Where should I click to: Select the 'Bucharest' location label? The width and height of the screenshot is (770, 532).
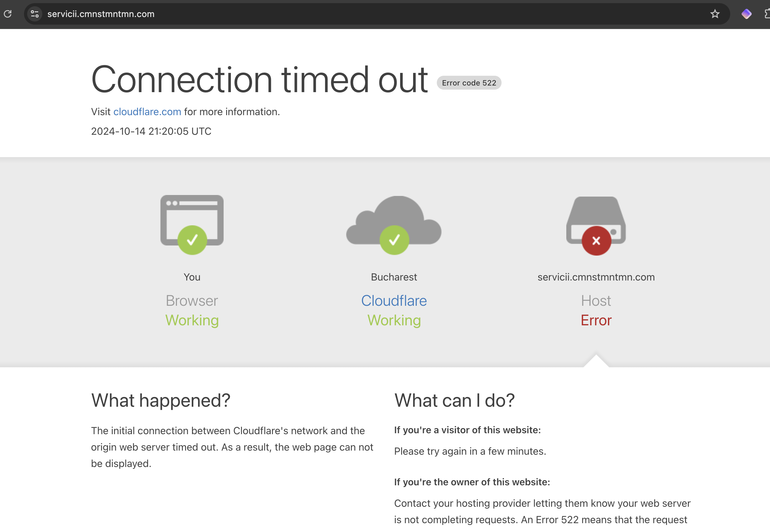[394, 277]
